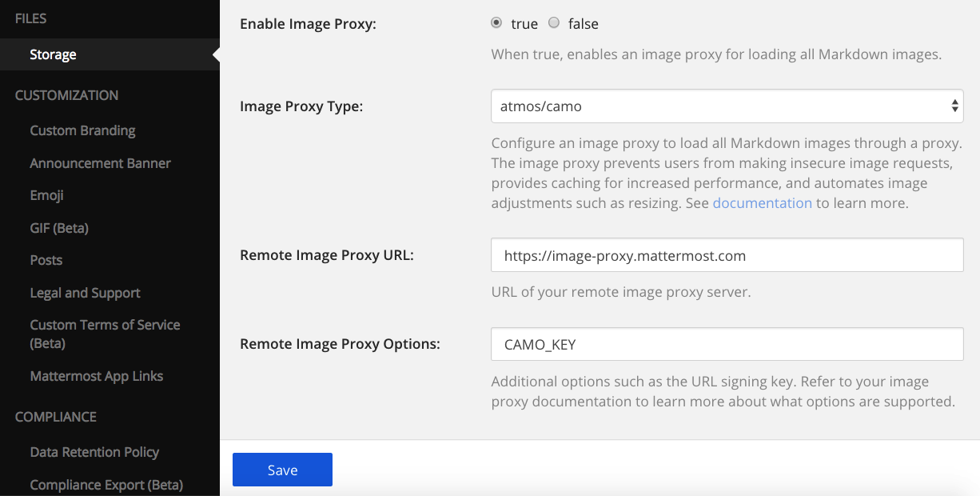Open Compliance Export (Beta) settings
Screen dimensions: 980x496
pos(106,485)
